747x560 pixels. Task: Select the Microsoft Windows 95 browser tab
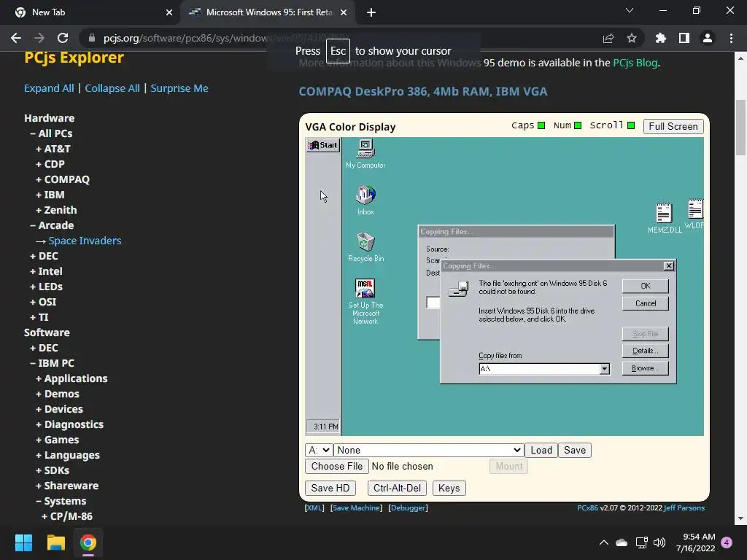pos(268,12)
